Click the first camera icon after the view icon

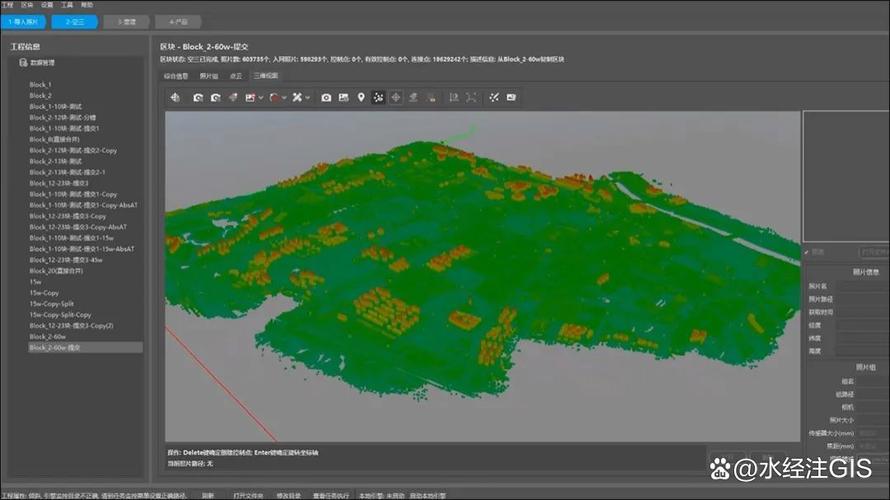pos(198,97)
